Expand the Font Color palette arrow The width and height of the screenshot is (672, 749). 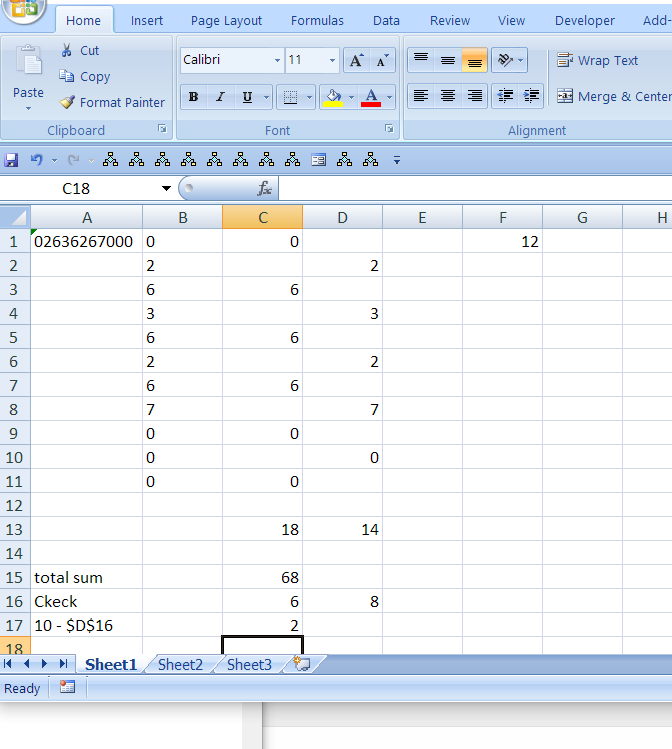(x=390, y=97)
